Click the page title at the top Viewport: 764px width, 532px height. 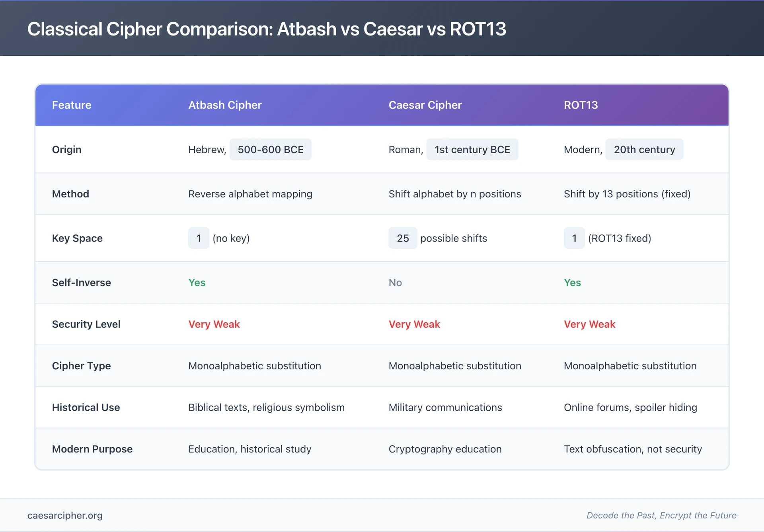click(x=267, y=29)
